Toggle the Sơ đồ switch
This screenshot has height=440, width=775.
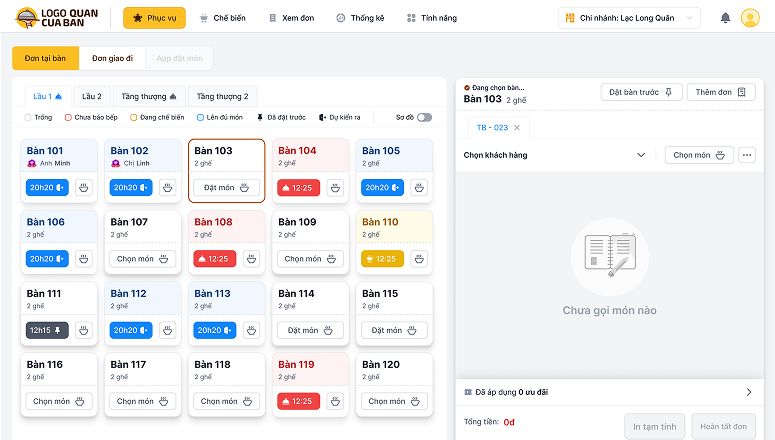pyautogui.click(x=425, y=117)
